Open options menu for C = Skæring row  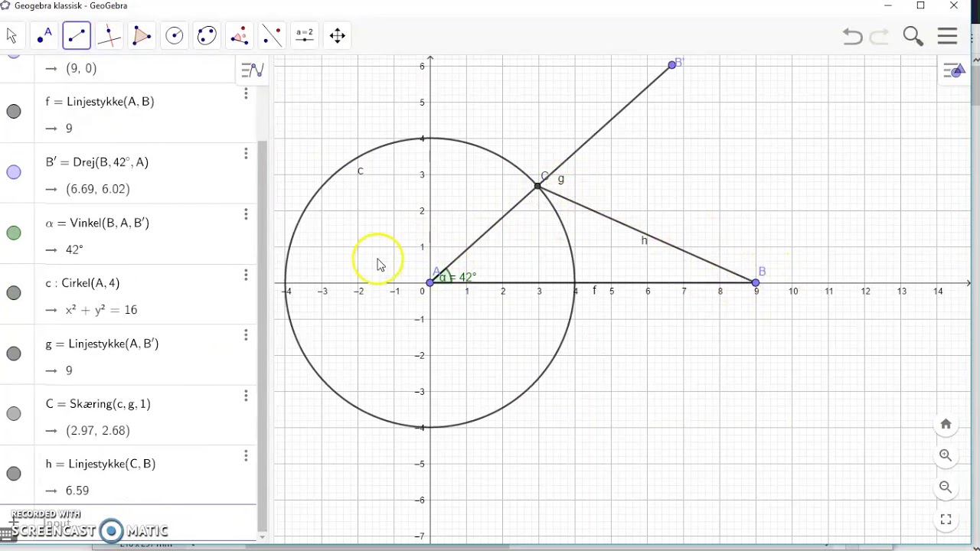pos(246,396)
